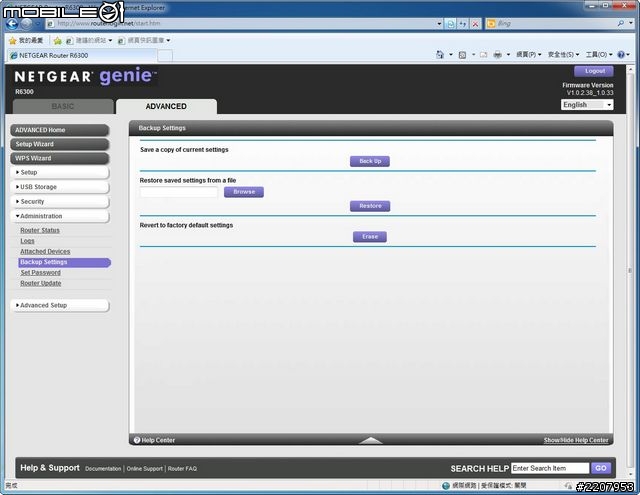This screenshot has height=495, width=640.
Task: Open the Set Password page
Action: coord(40,273)
